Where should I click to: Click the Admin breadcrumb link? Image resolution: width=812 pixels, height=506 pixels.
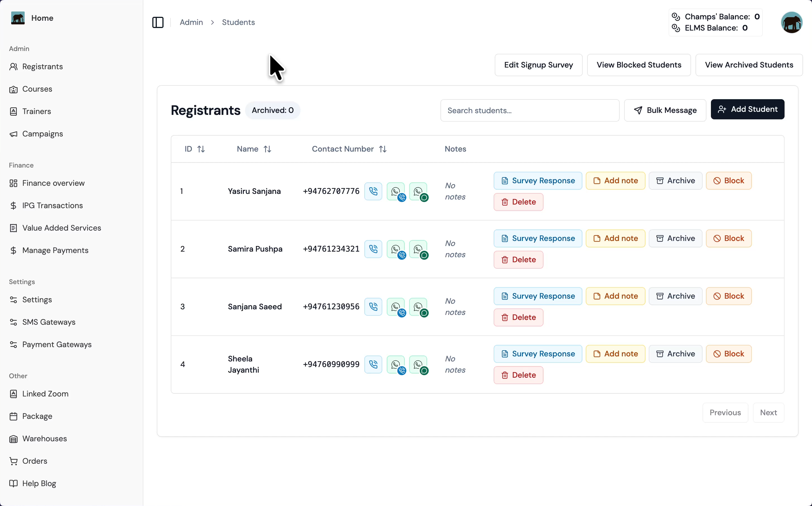point(191,22)
